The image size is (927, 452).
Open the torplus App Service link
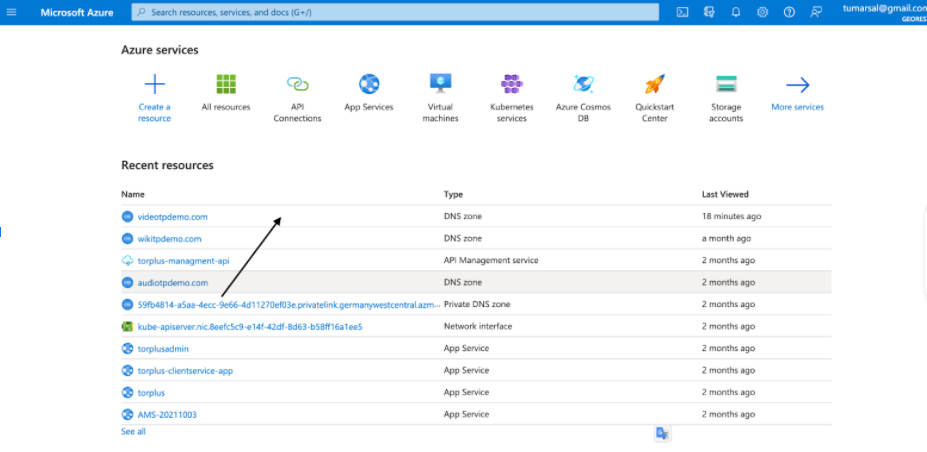(151, 393)
